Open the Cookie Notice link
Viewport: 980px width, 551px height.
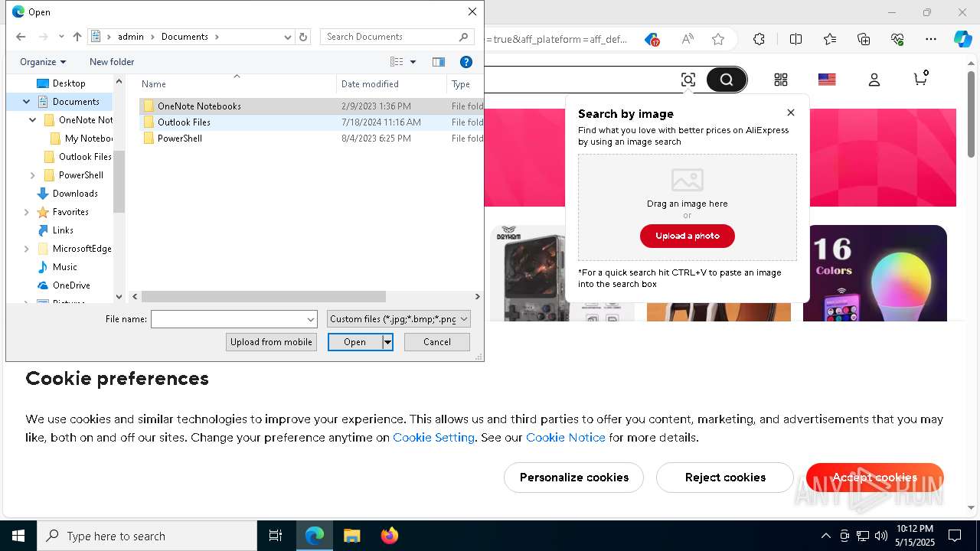pyautogui.click(x=566, y=438)
